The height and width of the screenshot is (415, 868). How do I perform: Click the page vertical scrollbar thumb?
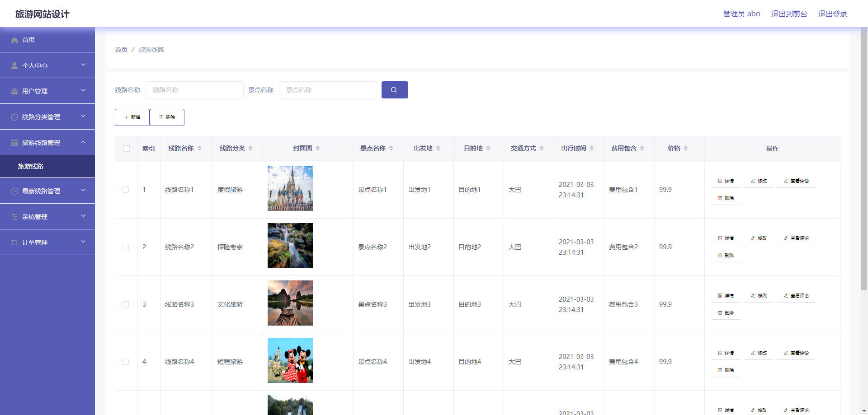[x=864, y=158]
